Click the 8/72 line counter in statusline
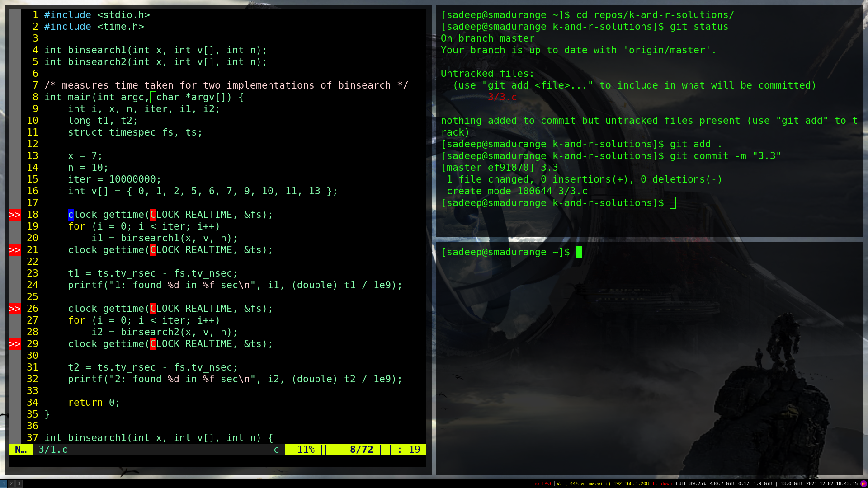868x488 pixels. [x=361, y=450]
